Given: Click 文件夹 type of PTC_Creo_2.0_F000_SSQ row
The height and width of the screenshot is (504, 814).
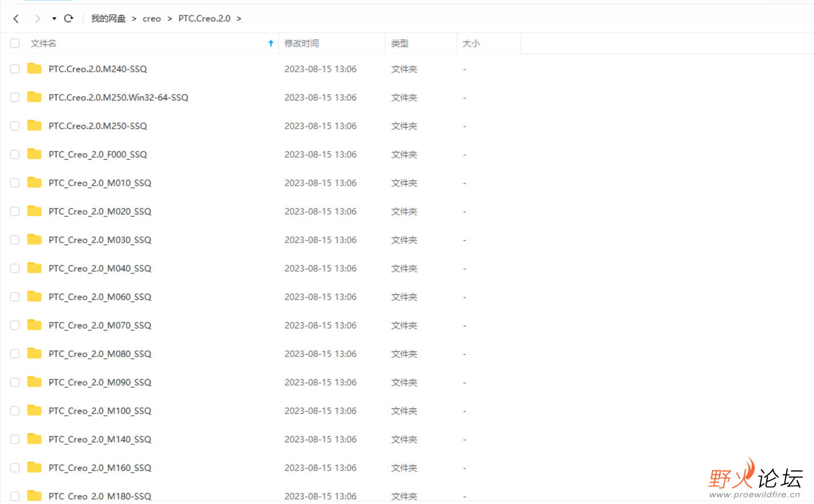Looking at the screenshot, I should 404,154.
